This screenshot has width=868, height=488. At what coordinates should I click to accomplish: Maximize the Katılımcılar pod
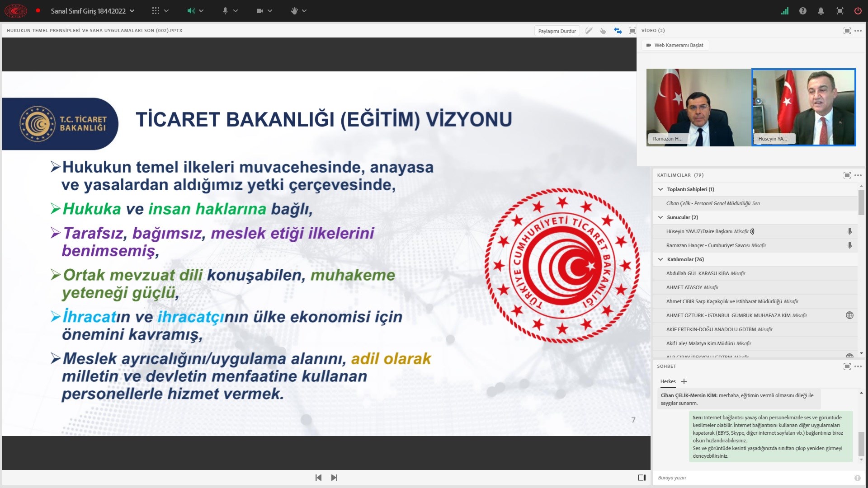tap(847, 175)
